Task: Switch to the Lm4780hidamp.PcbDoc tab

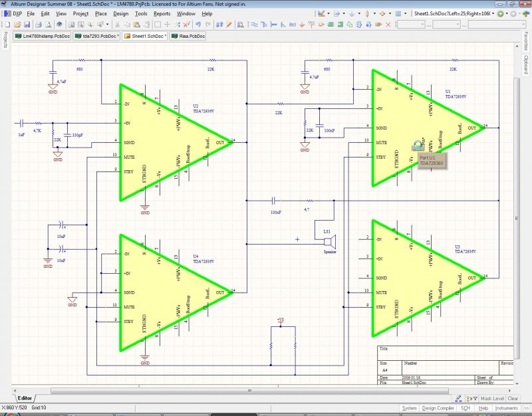Action: [x=42, y=36]
